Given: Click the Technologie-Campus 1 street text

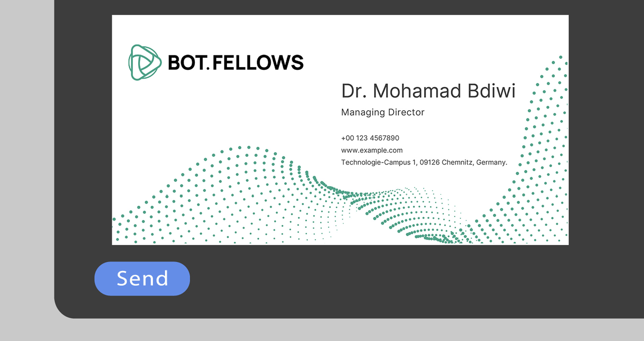Looking at the screenshot, I should pyautogui.click(x=376, y=162).
